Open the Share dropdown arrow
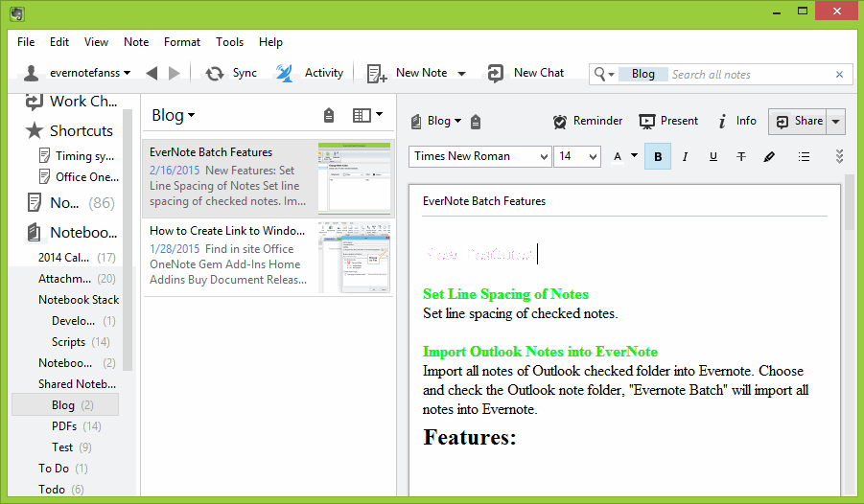This screenshot has width=864, height=504. pos(835,122)
